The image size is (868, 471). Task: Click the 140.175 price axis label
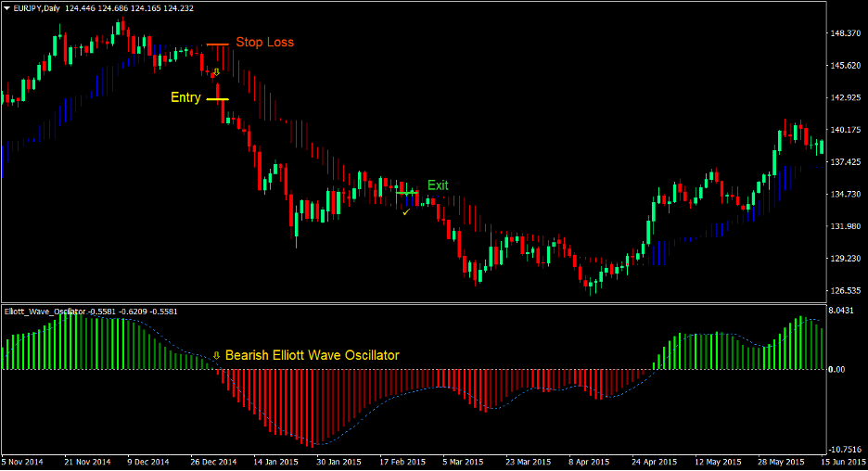pyautogui.click(x=846, y=130)
